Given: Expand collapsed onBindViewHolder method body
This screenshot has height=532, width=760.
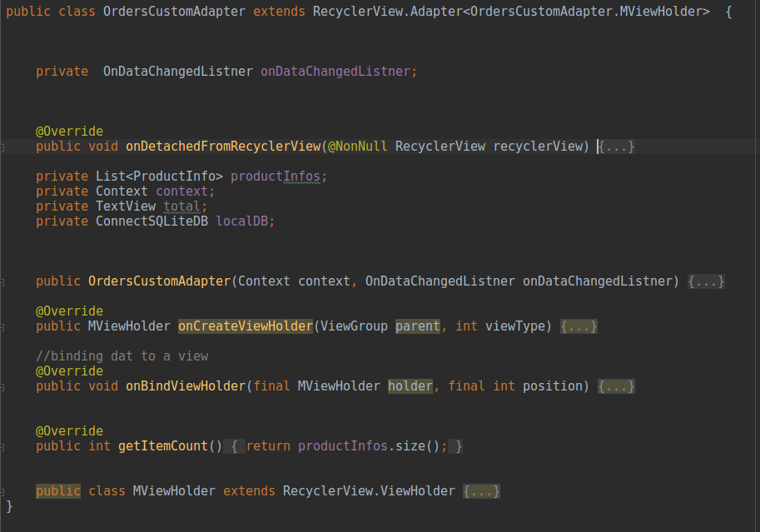Looking at the screenshot, I should (616, 386).
